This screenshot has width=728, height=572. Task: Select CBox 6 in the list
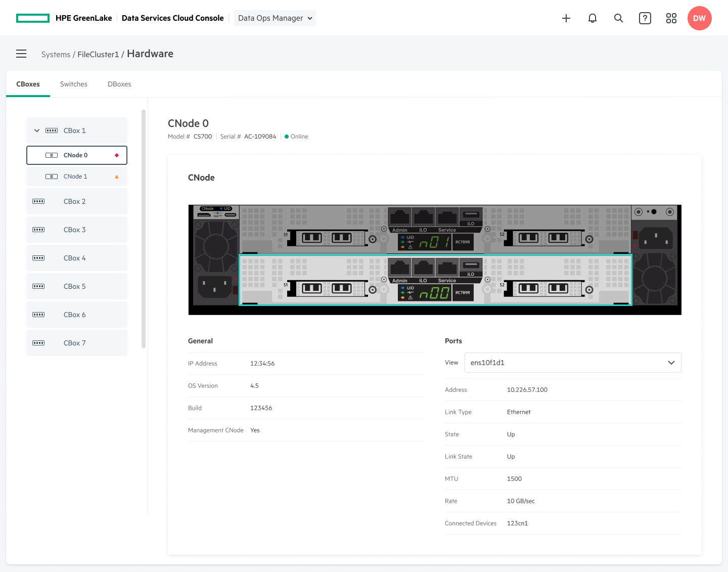[77, 315]
